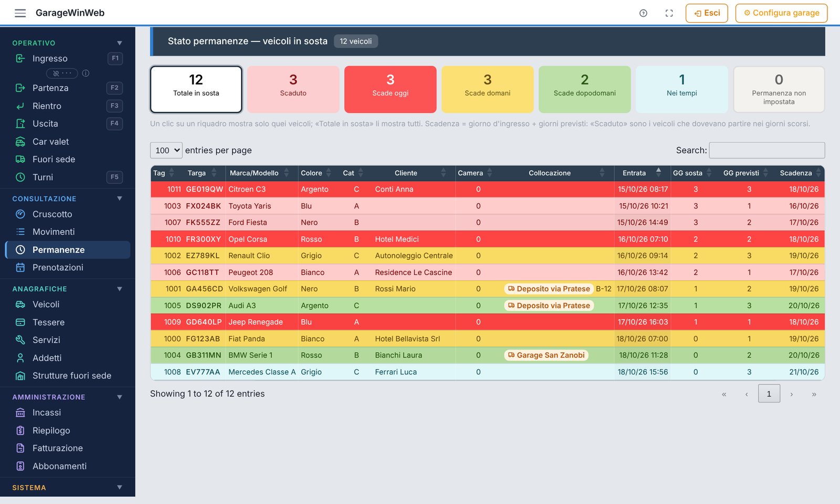Click the Deposito via Pratese badge for GA456CD
This screenshot has height=504, width=840.
pos(549,289)
